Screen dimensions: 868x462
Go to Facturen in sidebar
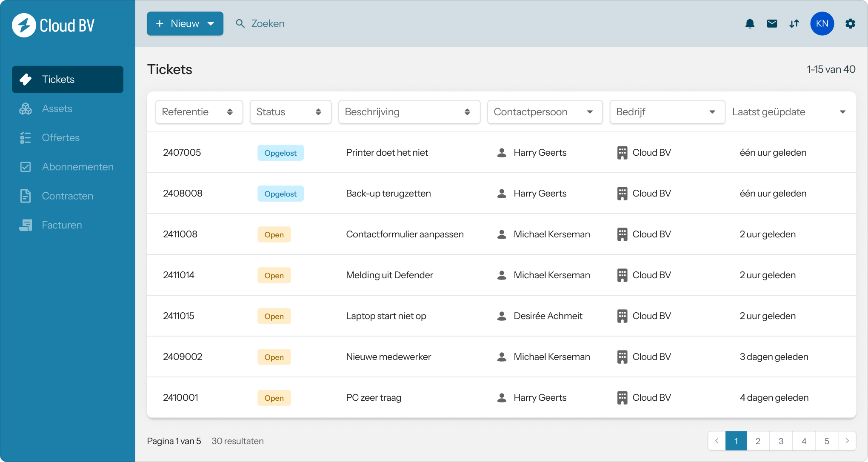click(62, 225)
